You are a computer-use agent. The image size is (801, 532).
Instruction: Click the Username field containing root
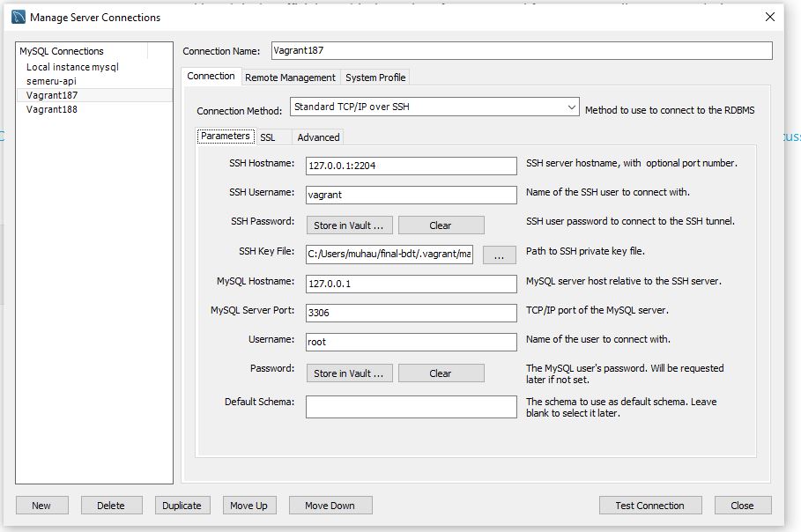point(412,342)
